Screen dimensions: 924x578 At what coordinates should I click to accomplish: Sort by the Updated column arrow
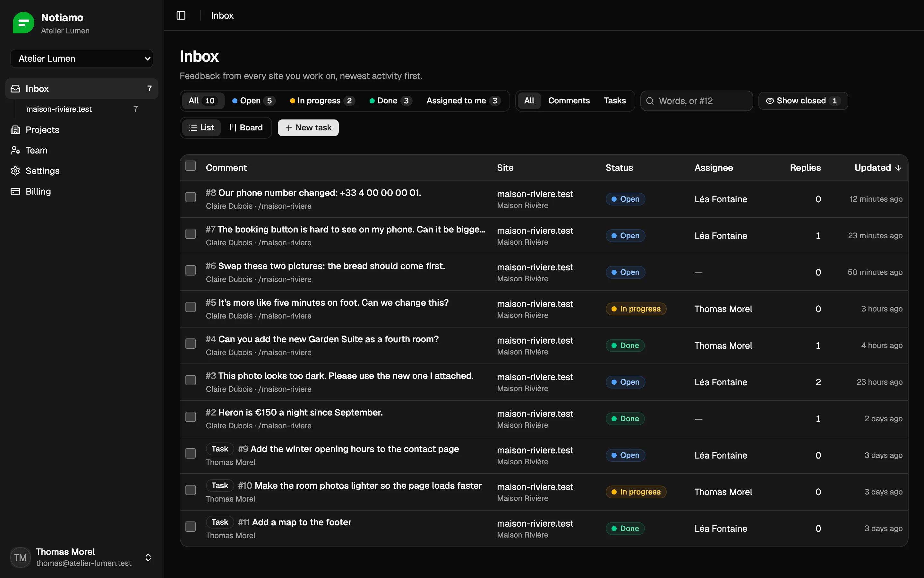coord(898,168)
